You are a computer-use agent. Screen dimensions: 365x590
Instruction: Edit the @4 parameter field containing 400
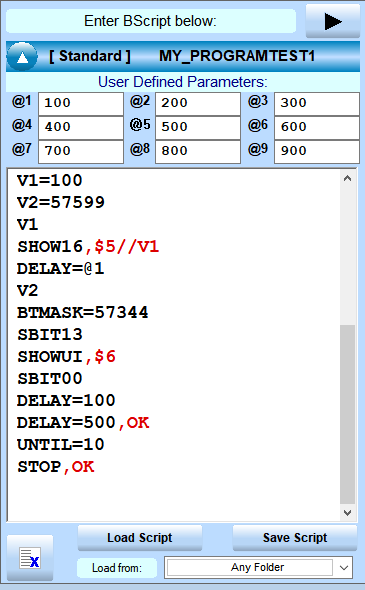click(81, 128)
